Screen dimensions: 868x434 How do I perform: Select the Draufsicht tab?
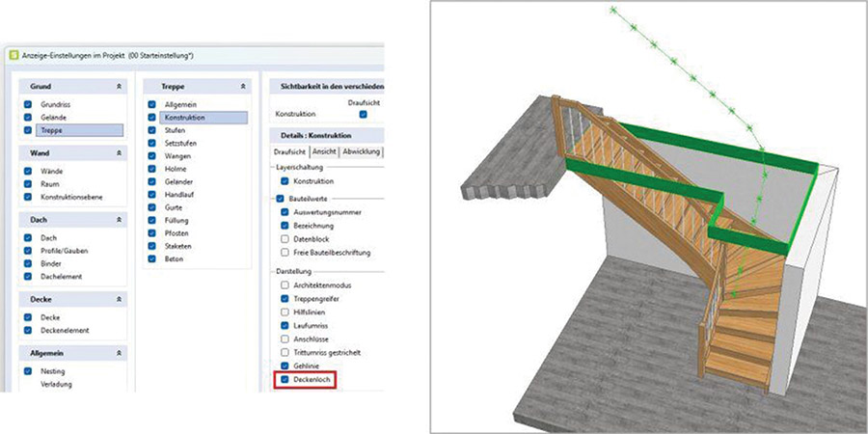pyautogui.click(x=289, y=151)
